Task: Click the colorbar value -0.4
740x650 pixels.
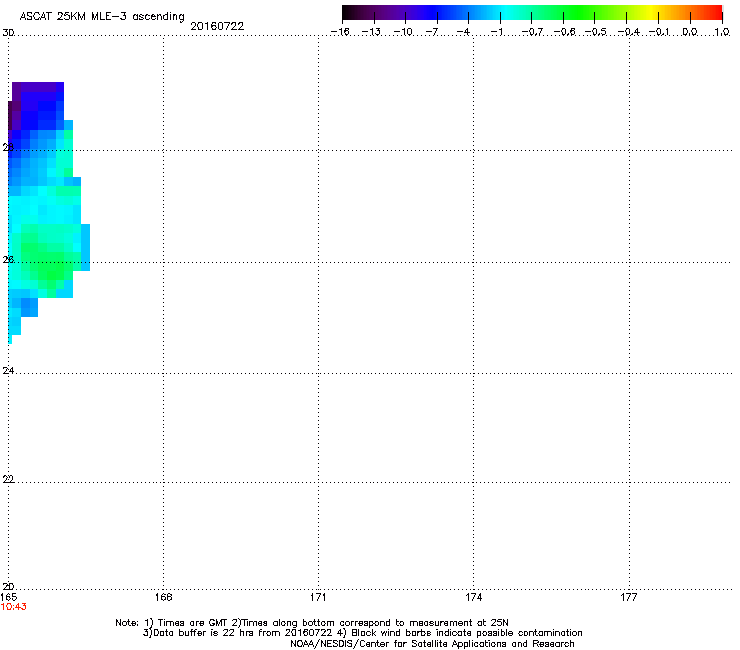Action: pos(629,32)
